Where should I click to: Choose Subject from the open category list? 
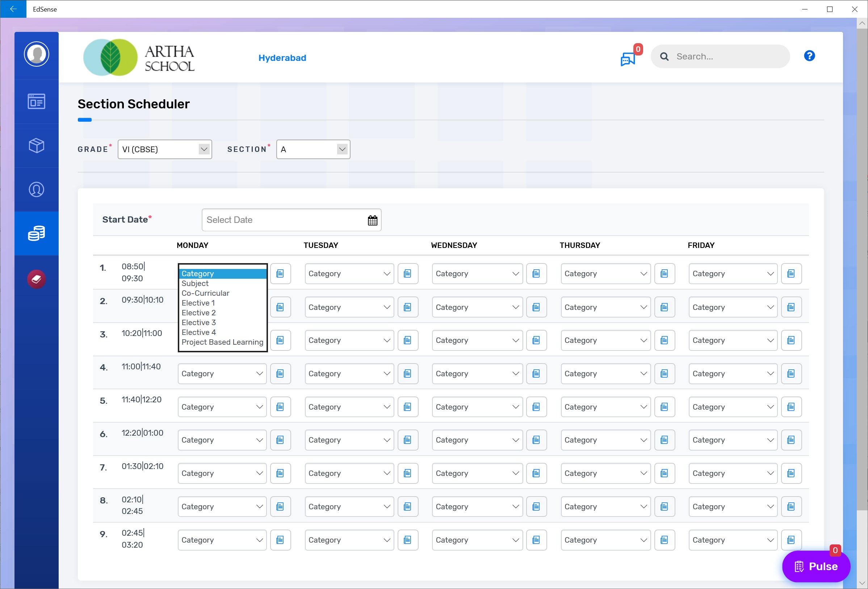coord(195,283)
